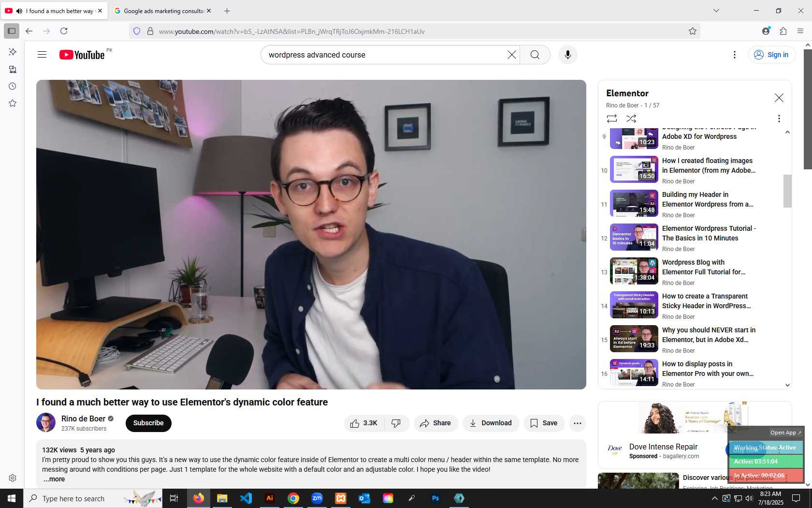Play How to display posts in Elementor Pro thumbnail

634,373
